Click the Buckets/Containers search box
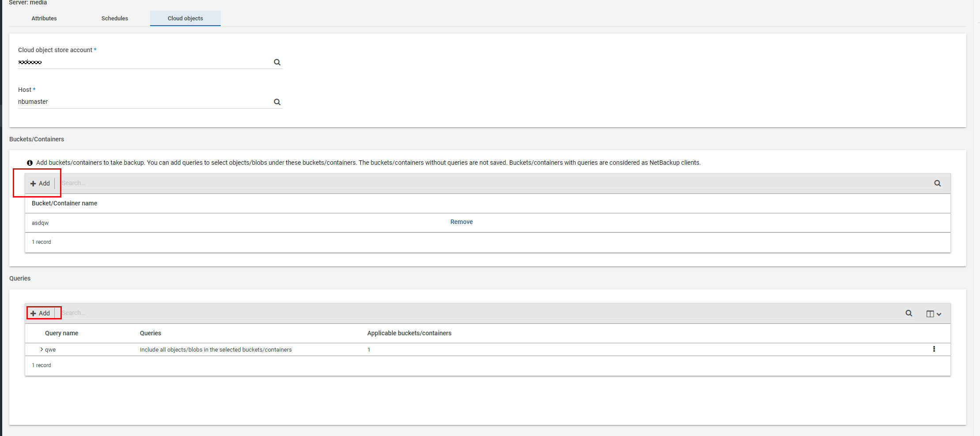 [x=494, y=183]
